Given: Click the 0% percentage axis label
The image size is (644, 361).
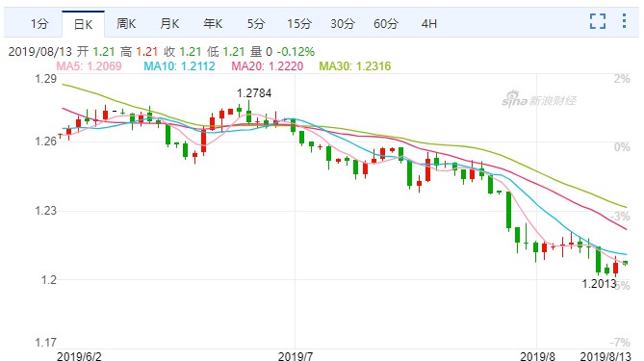Looking at the screenshot, I should point(622,147).
